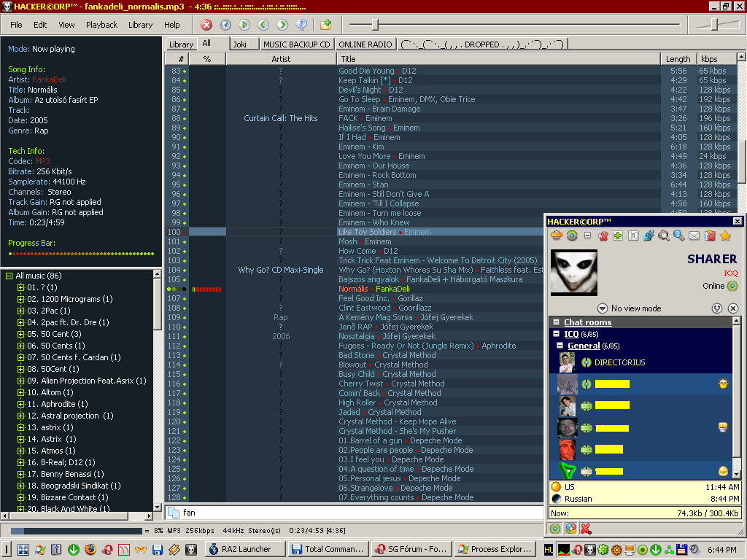Click the envelope message icon in messenger
This screenshot has width=747, height=560.
click(x=694, y=236)
